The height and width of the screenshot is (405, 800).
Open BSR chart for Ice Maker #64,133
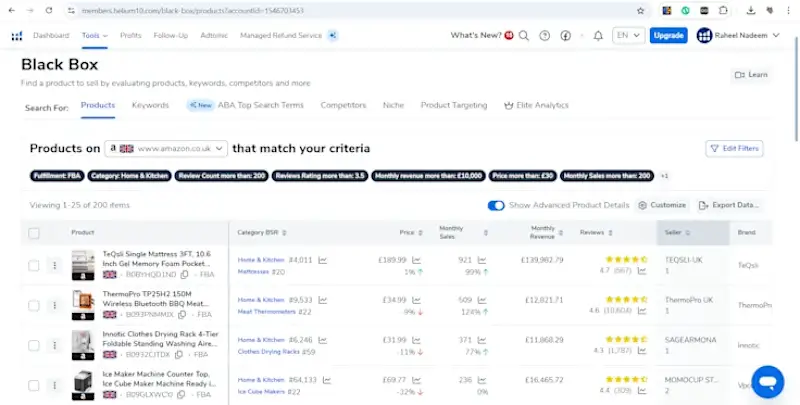coord(327,380)
